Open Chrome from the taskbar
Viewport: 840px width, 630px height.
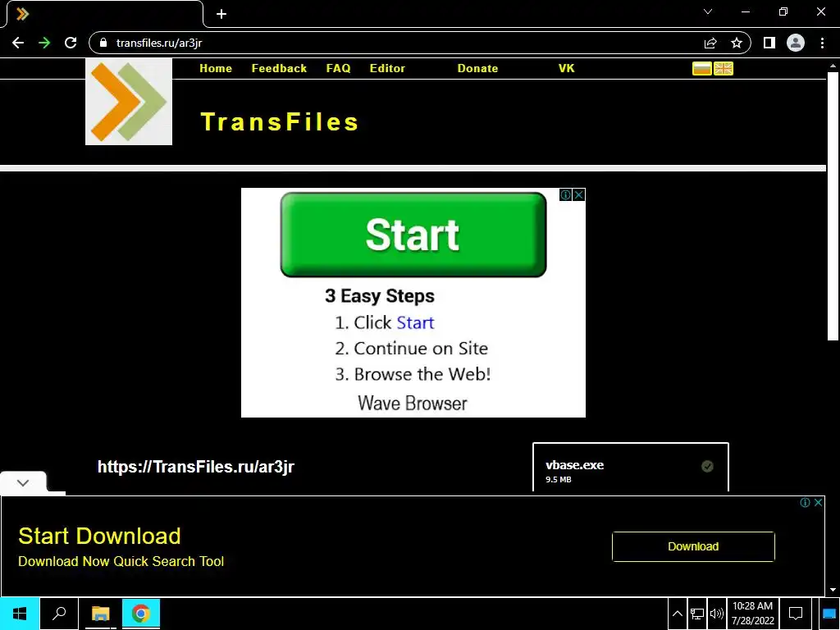[141, 614]
